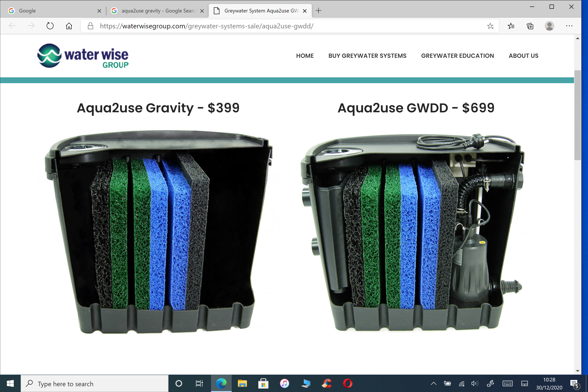Show hidden system tray icons
Viewport: 588px width, 392px height.
[x=434, y=383]
